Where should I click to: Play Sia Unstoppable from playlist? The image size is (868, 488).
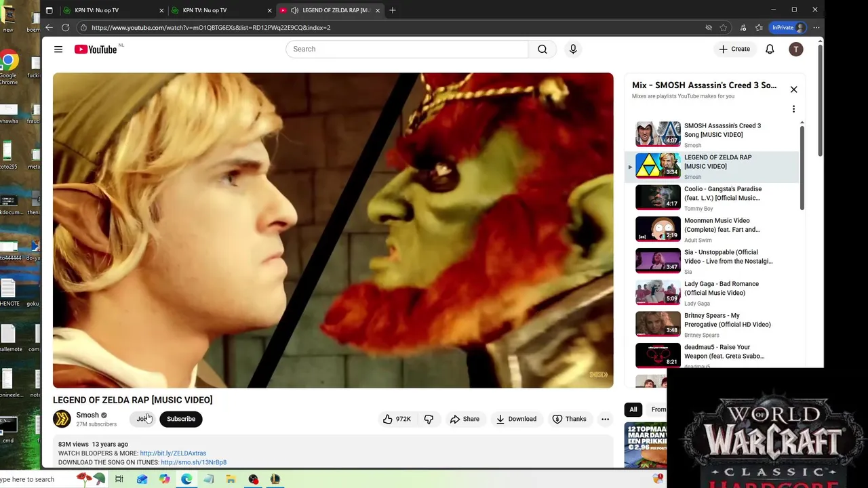click(712, 261)
